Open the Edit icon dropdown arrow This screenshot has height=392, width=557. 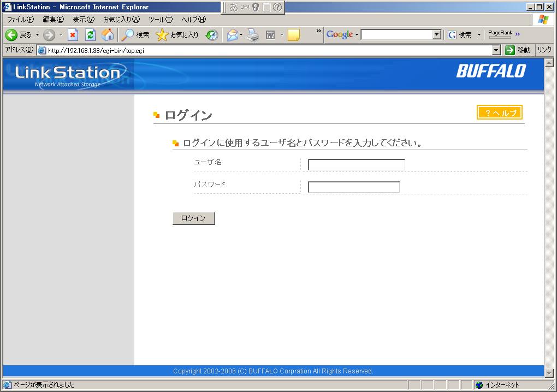coord(282,35)
